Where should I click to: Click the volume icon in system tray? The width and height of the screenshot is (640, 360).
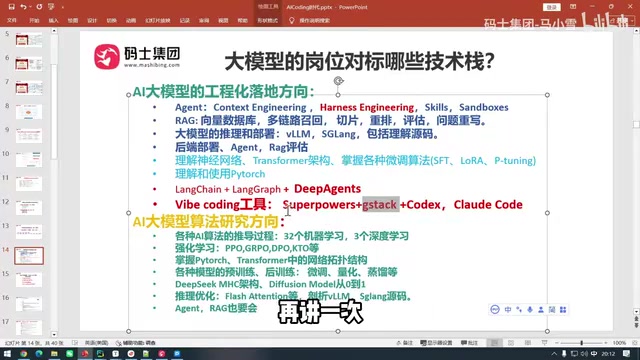[584, 353]
